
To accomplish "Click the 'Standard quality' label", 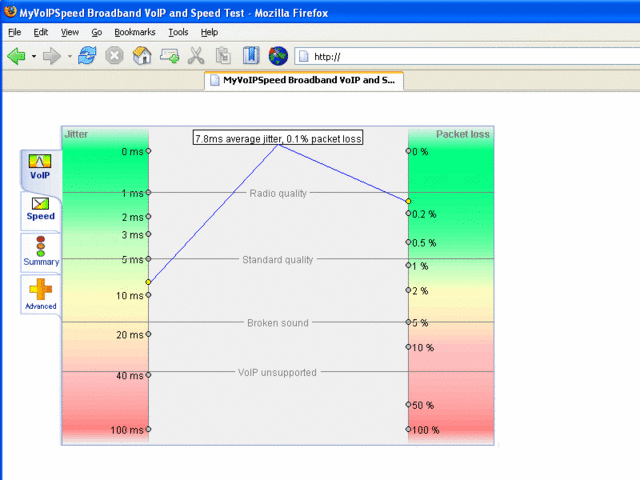I will (278, 260).
